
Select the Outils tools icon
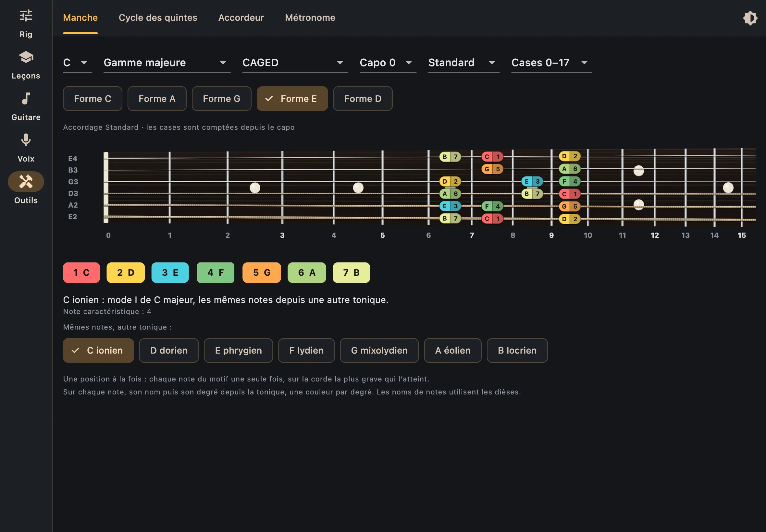click(26, 182)
